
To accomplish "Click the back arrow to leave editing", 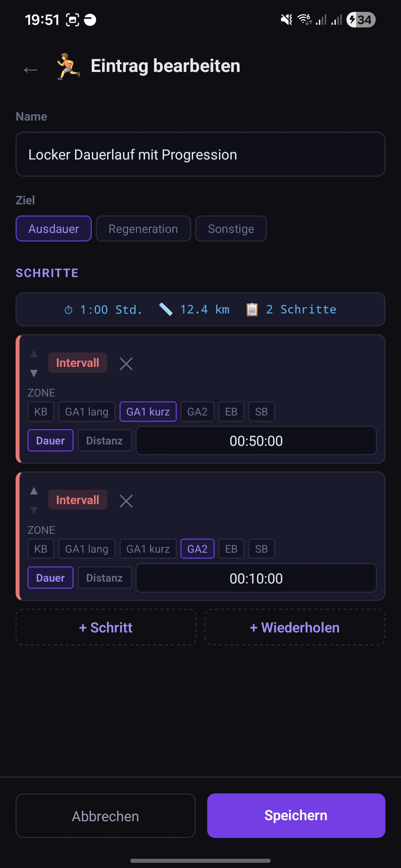I will click(x=30, y=69).
